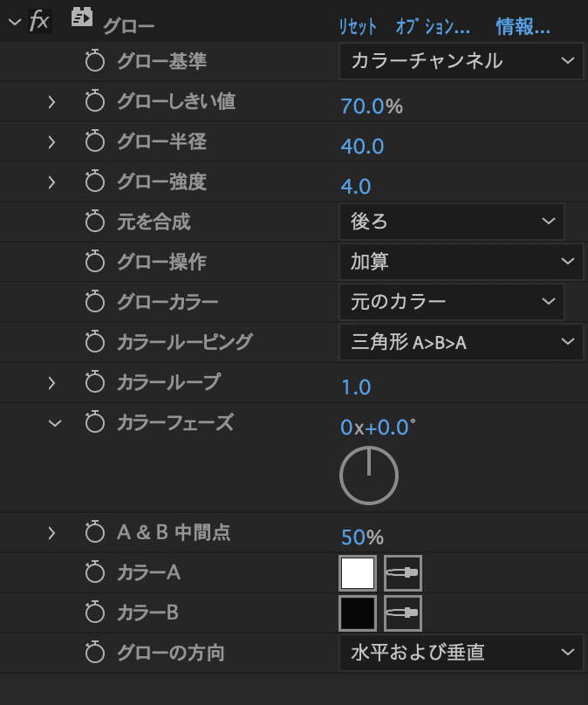Click the グロー半径 stopwatch icon
The width and height of the screenshot is (588, 705).
[x=94, y=142]
